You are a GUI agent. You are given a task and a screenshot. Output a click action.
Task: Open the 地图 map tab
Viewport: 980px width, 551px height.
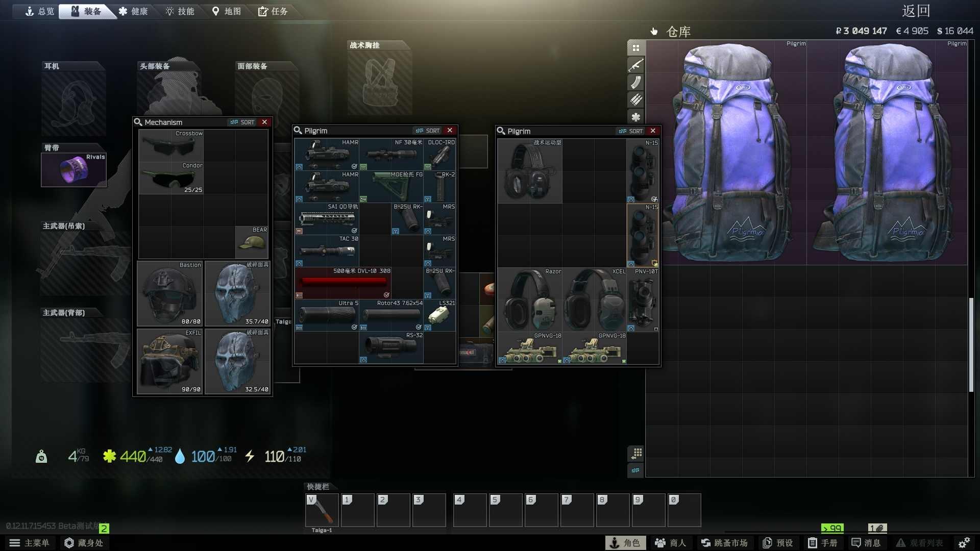click(226, 11)
